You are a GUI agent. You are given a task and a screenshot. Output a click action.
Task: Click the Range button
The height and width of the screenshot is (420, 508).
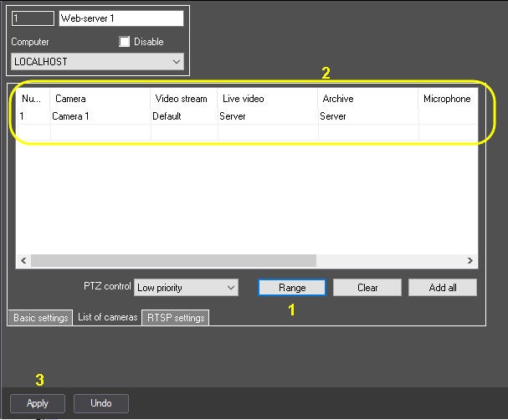coord(292,288)
